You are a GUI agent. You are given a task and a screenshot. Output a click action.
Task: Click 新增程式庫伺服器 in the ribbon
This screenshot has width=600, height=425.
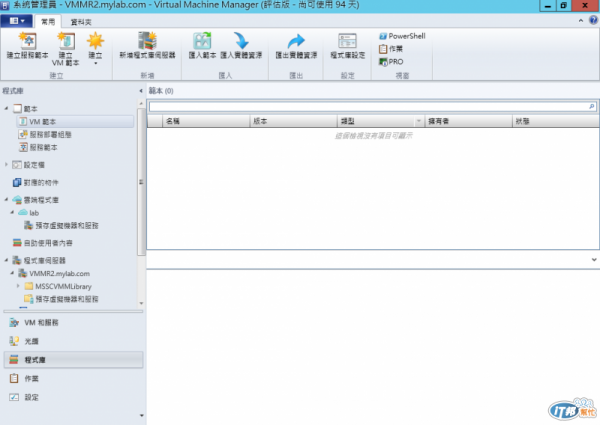[147, 46]
